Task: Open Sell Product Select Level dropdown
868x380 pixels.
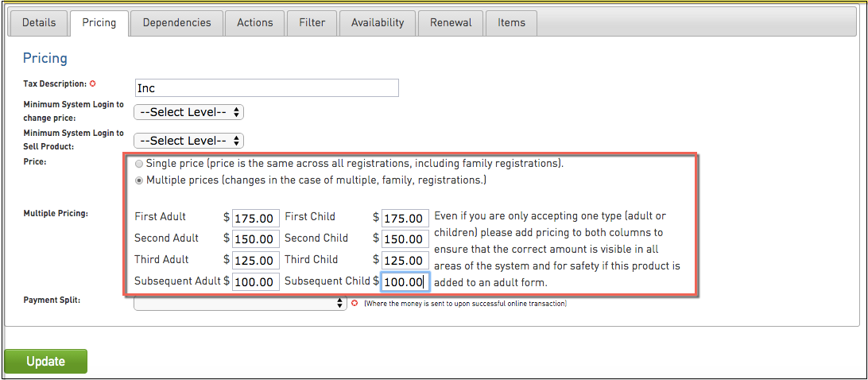Action: tap(188, 141)
